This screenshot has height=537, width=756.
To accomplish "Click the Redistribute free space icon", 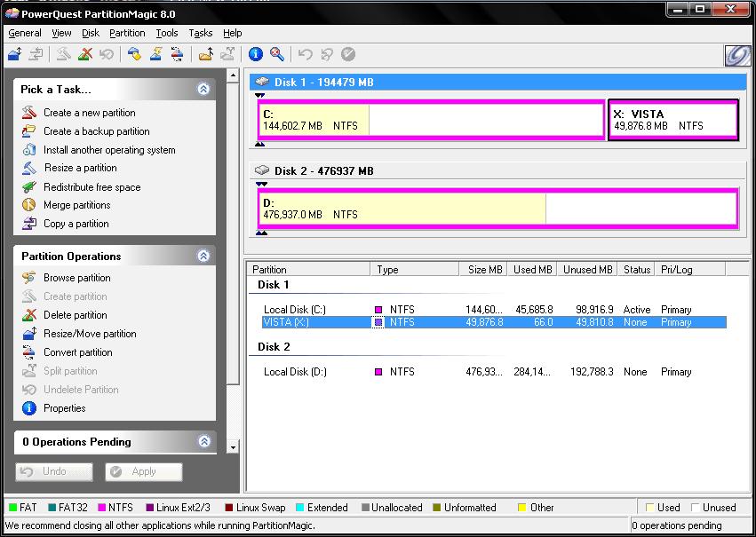I will 29,187.
